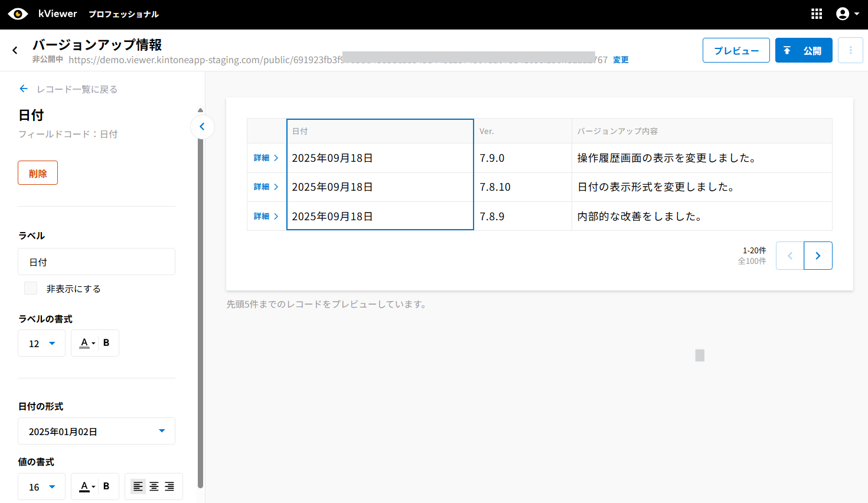Click the kViewer eye logo
This screenshot has width=868, height=503.
tap(18, 14)
